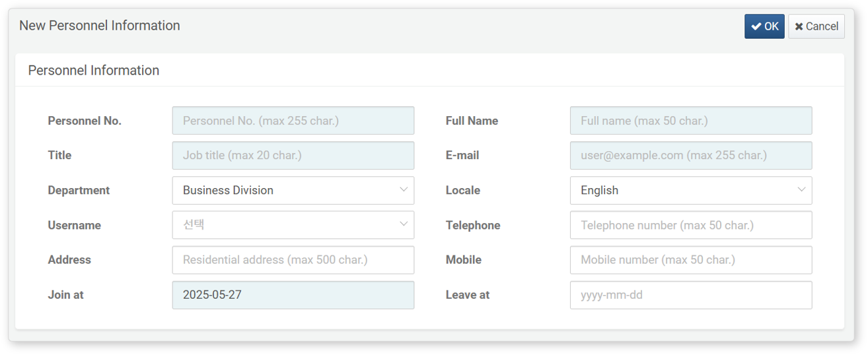Click the Personnel Information panel heading
Image resolution: width=868 pixels, height=355 pixels.
pyautogui.click(x=93, y=71)
